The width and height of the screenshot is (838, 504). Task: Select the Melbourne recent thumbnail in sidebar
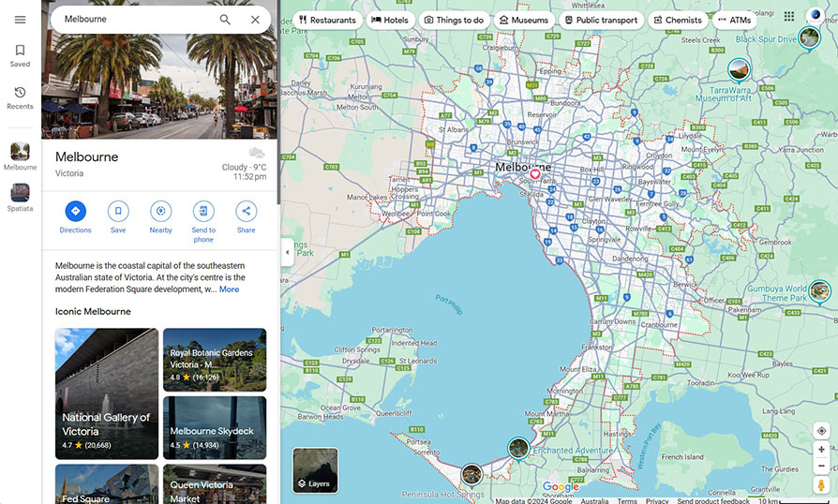click(x=20, y=156)
